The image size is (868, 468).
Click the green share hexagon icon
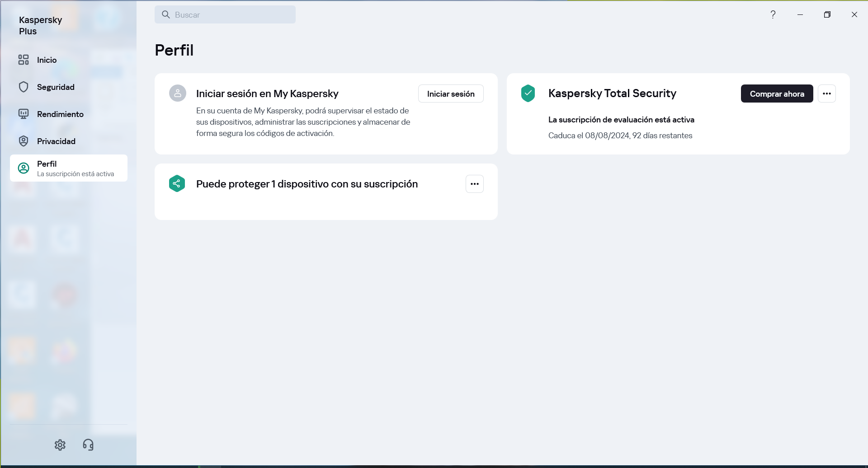click(x=177, y=183)
